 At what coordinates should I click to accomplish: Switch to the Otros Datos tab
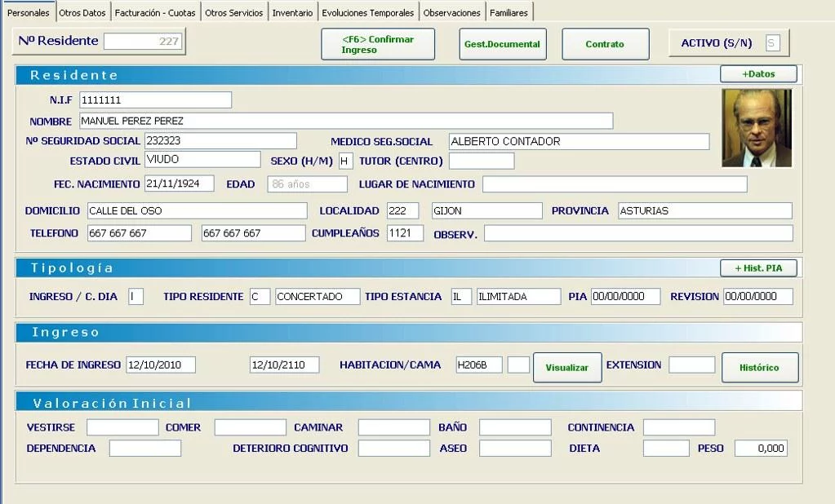pos(82,12)
